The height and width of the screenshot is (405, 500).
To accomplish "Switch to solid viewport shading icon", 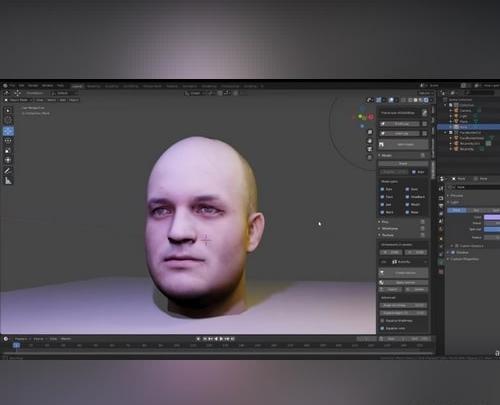I will [416, 100].
